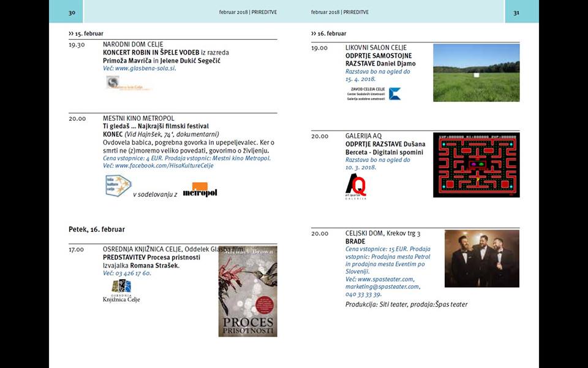
Task: Click the orange Metropol cinema logo
Action: (x=200, y=190)
